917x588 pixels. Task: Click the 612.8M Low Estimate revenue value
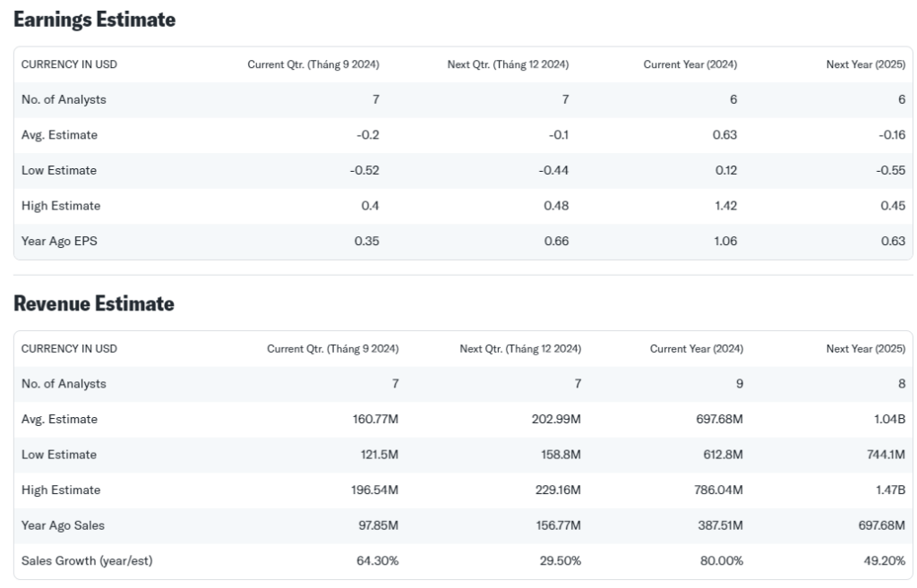coord(723,455)
